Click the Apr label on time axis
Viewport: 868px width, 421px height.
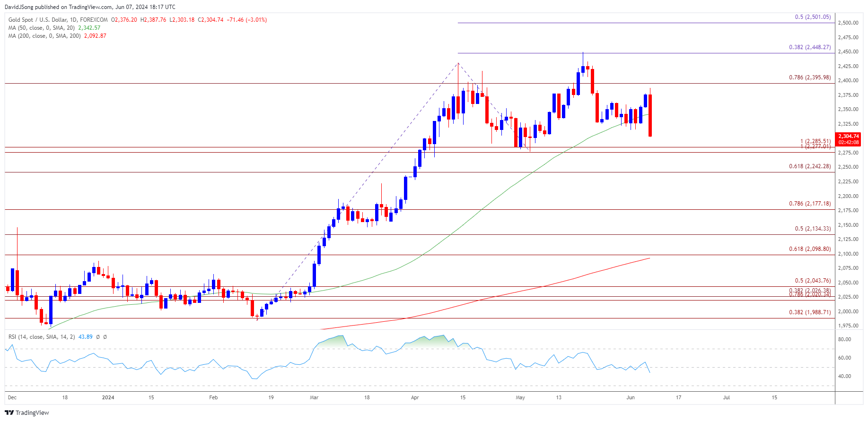pyautogui.click(x=415, y=397)
